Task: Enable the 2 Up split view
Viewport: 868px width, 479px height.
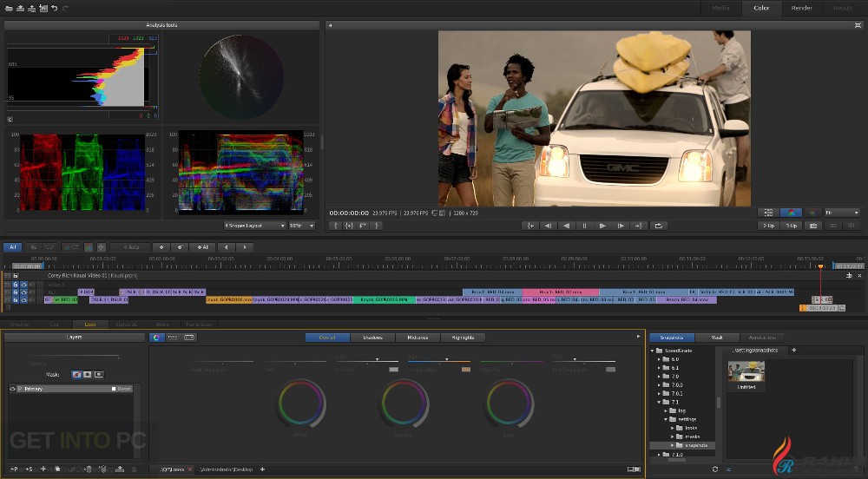Action: (768, 226)
